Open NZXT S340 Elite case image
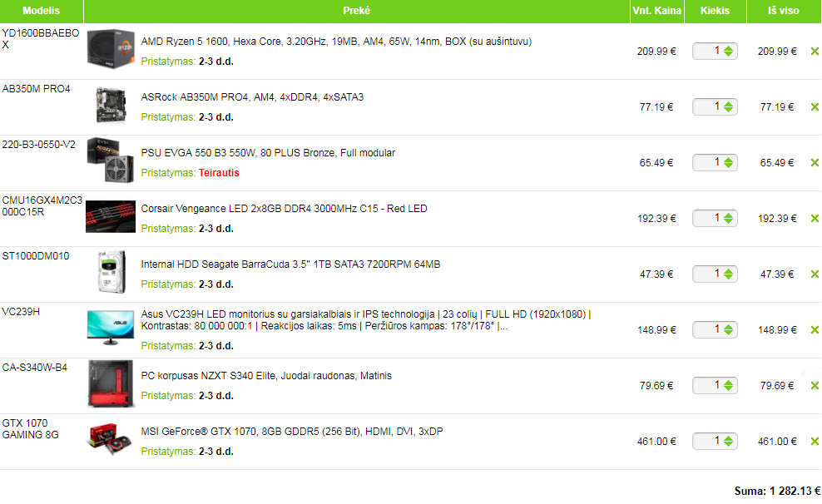822x504 pixels. (111, 383)
